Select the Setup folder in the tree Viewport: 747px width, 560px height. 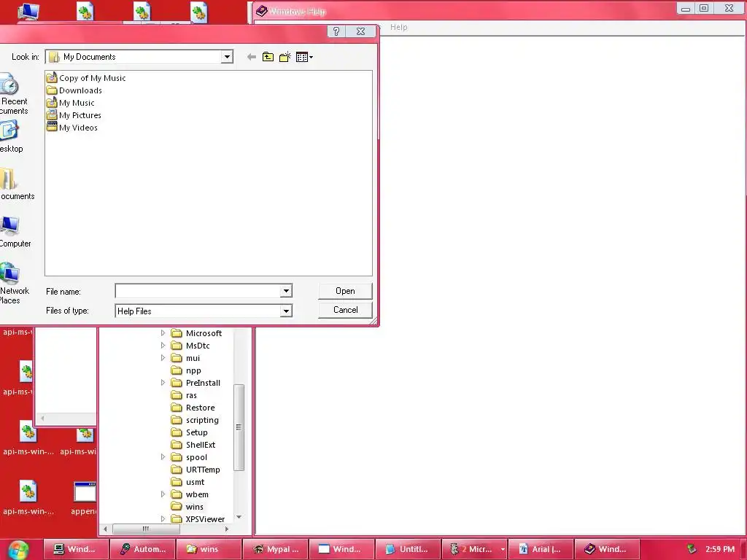coord(190,432)
